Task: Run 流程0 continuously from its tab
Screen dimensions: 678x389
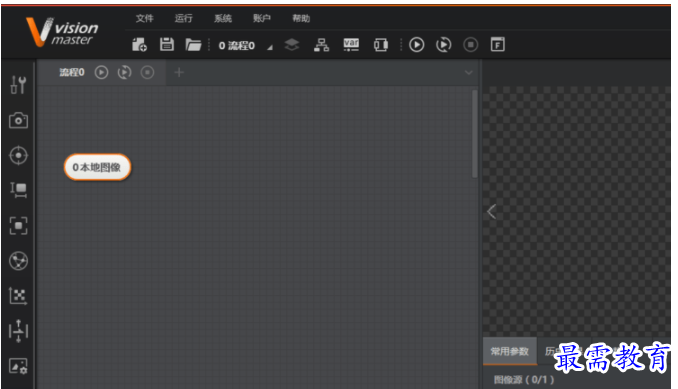Action: point(125,72)
